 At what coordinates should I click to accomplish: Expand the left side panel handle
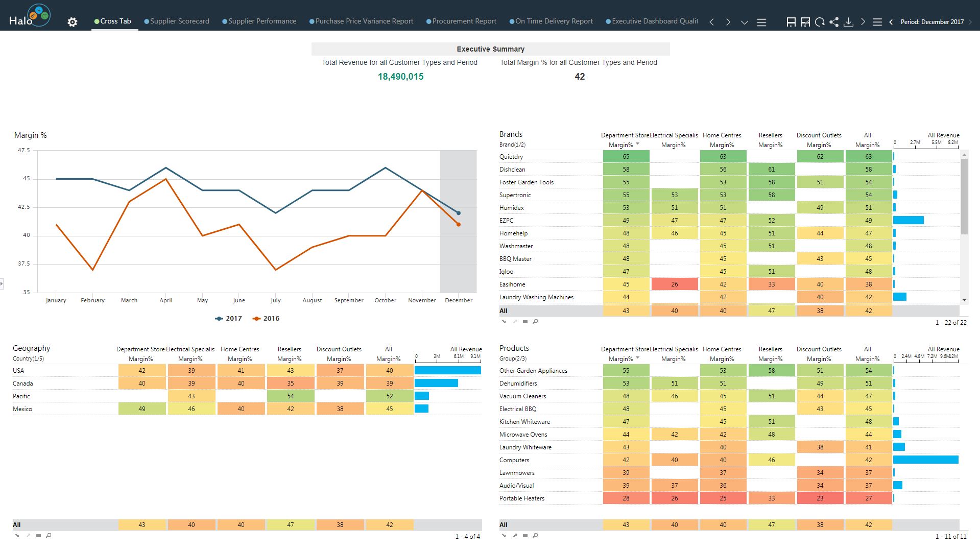tap(2, 283)
